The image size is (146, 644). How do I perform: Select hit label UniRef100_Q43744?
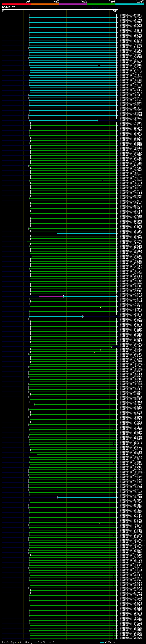coord(131,294)
